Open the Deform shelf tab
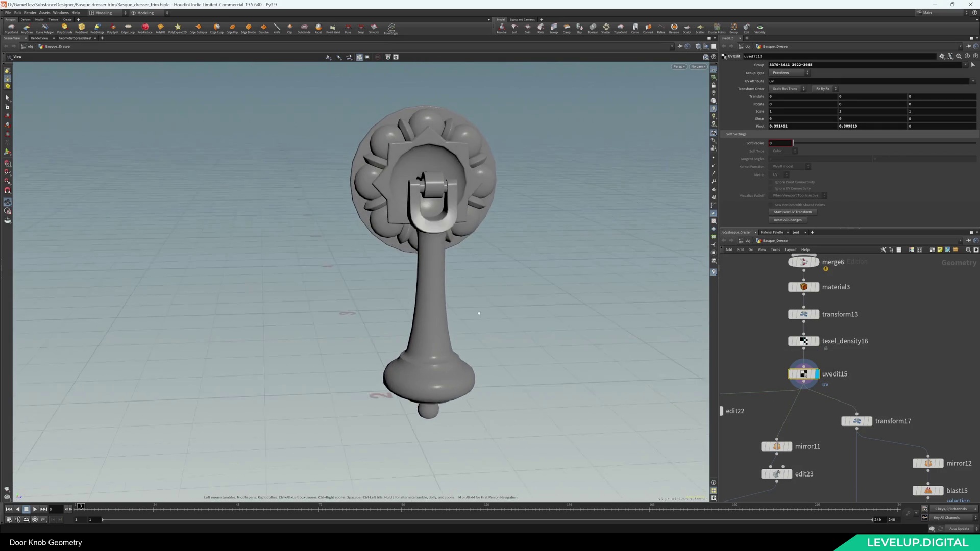 click(26, 19)
